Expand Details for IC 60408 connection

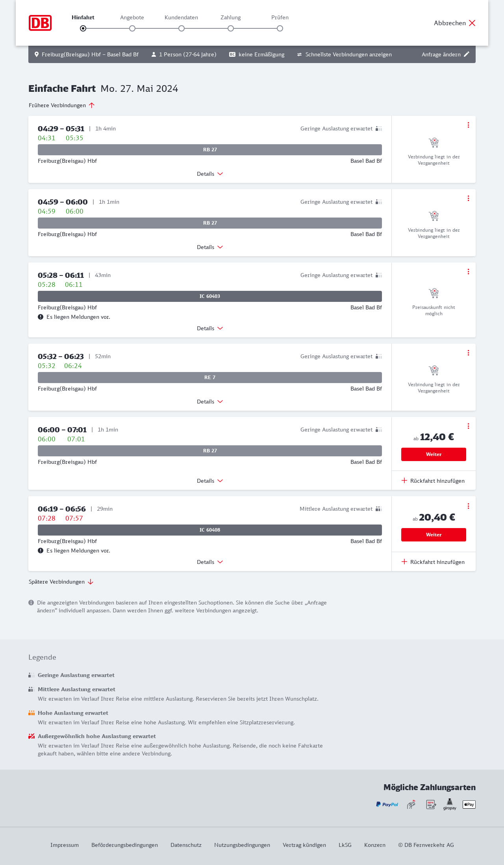click(210, 562)
